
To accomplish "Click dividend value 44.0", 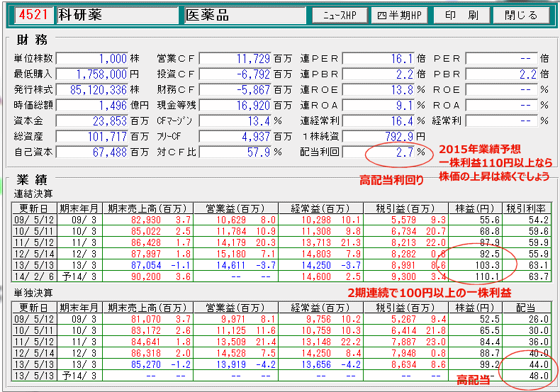I will point(539,364).
